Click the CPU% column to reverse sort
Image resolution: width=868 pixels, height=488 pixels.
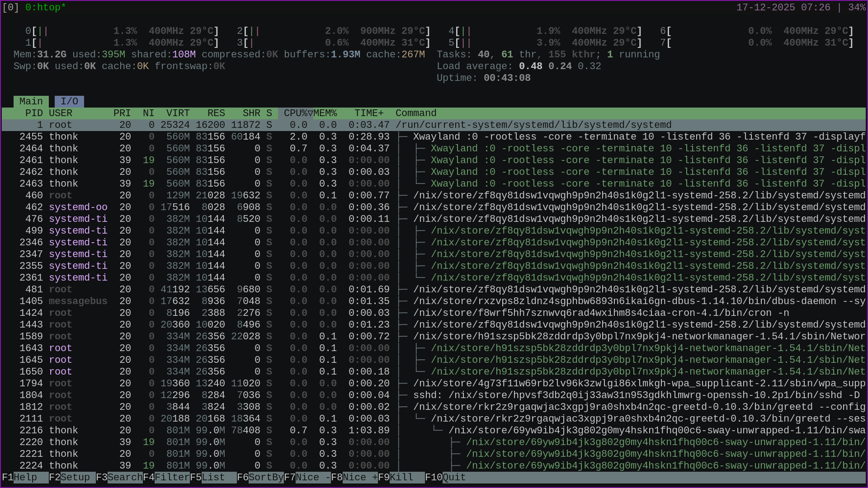point(296,113)
